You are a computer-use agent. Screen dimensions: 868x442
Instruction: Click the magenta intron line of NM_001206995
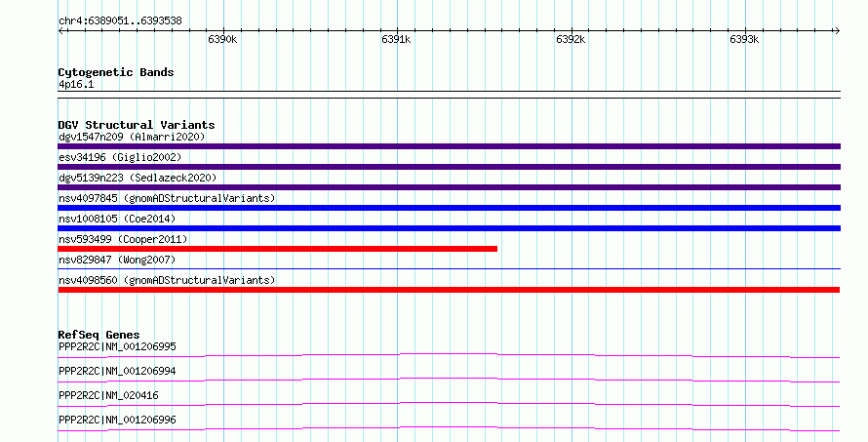click(449, 354)
